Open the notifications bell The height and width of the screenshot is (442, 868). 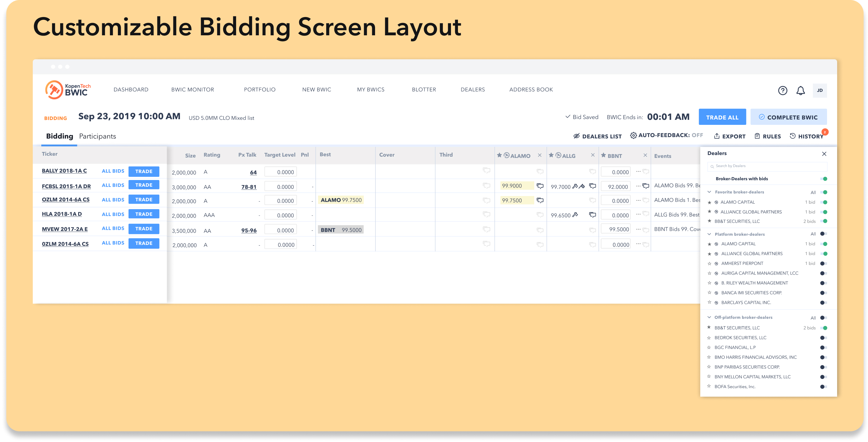801,90
